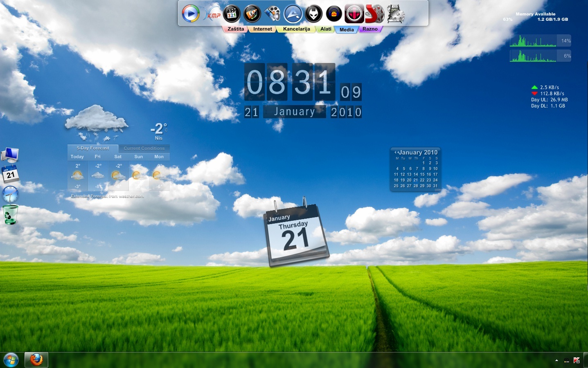The width and height of the screenshot is (588, 368).
Task: Click the -2° current temperature reading
Action: [x=158, y=129]
